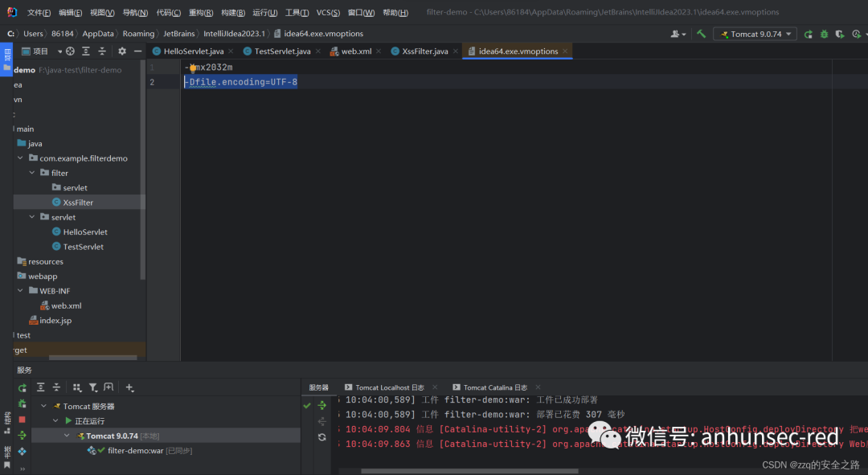Select filter-demo:war deployment artifact
The width and height of the screenshot is (868, 475).
(x=139, y=451)
